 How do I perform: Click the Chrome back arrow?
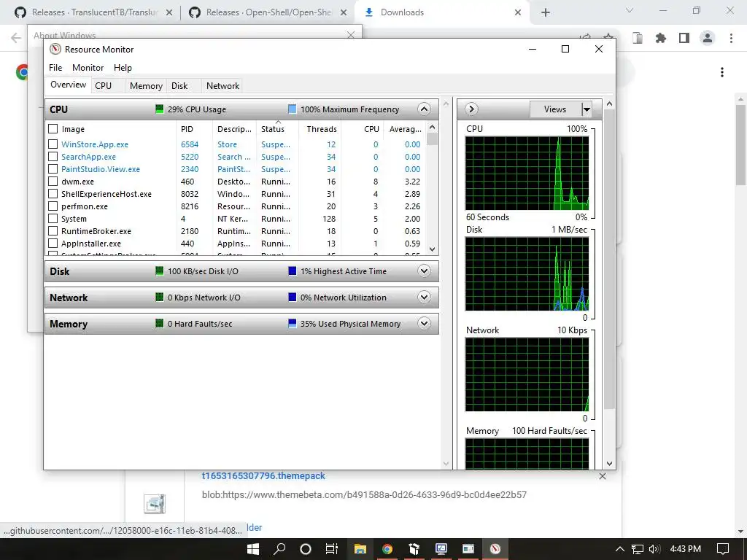tap(16, 38)
